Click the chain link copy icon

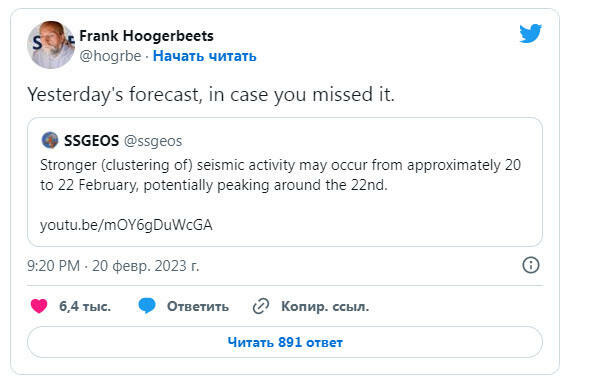coord(261,306)
